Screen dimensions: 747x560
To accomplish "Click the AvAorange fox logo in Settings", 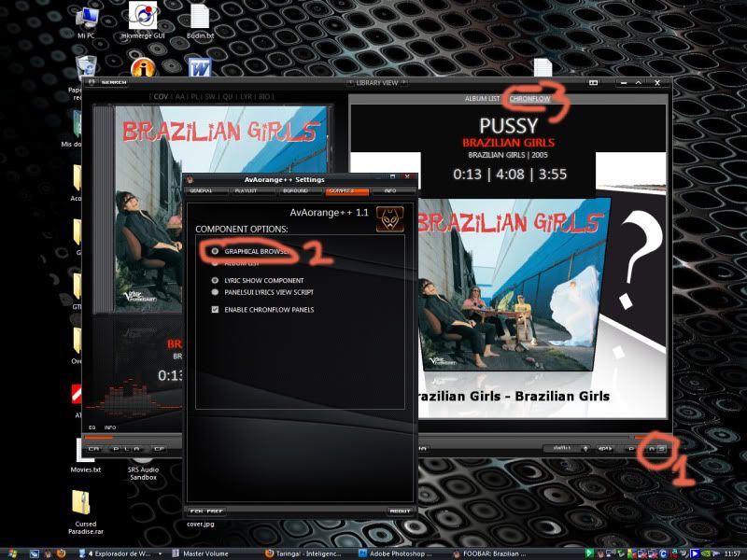I will click(389, 218).
